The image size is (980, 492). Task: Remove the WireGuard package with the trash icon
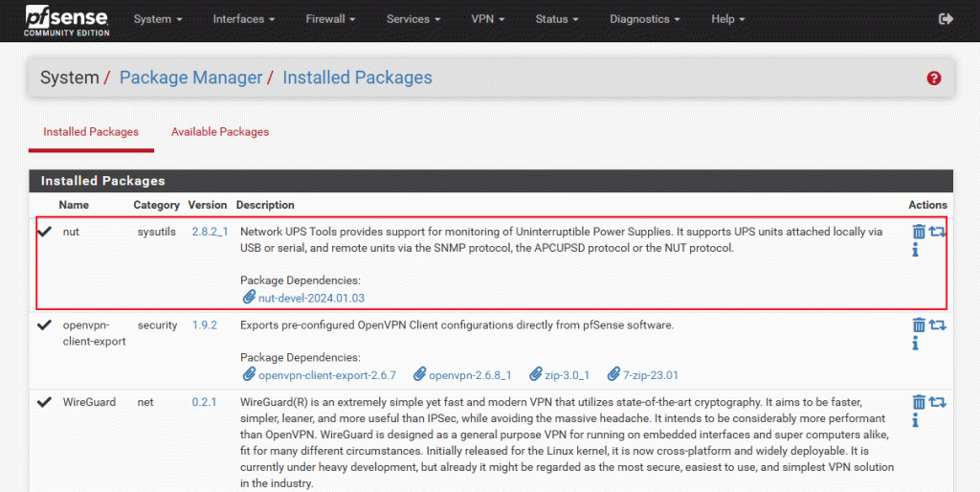[919, 402]
